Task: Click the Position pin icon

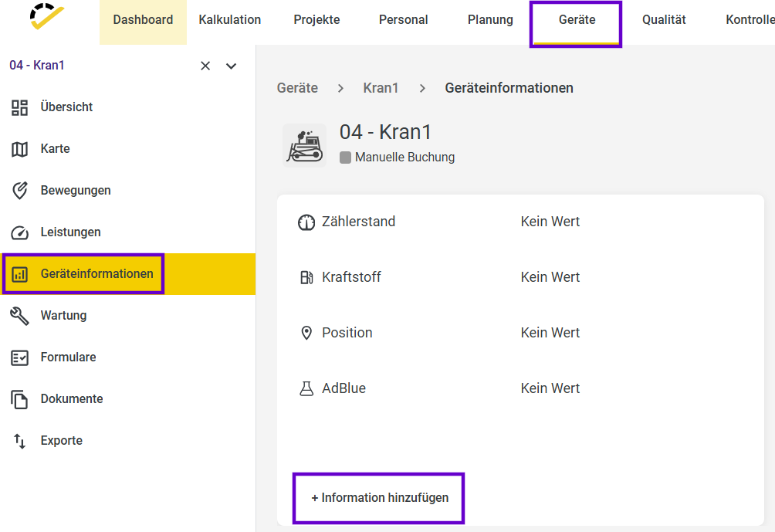Action: tap(306, 334)
